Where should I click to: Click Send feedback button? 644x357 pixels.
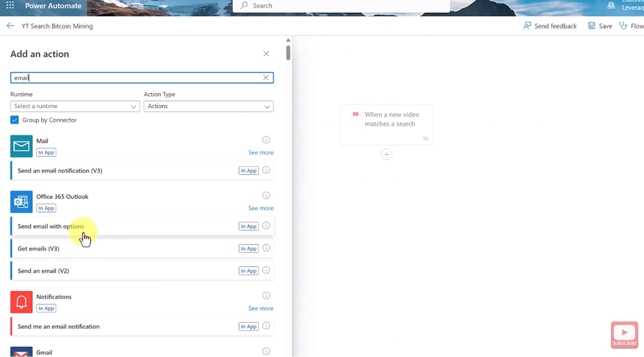550,26
